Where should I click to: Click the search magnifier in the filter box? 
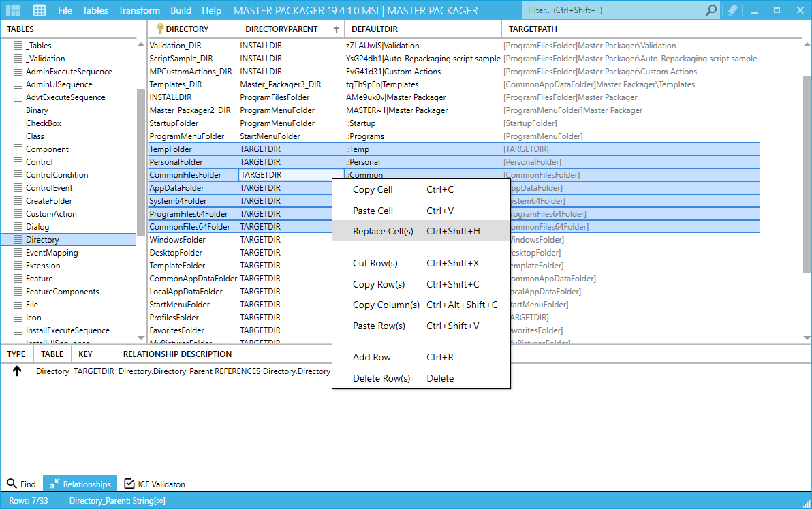click(x=712, y=10)
